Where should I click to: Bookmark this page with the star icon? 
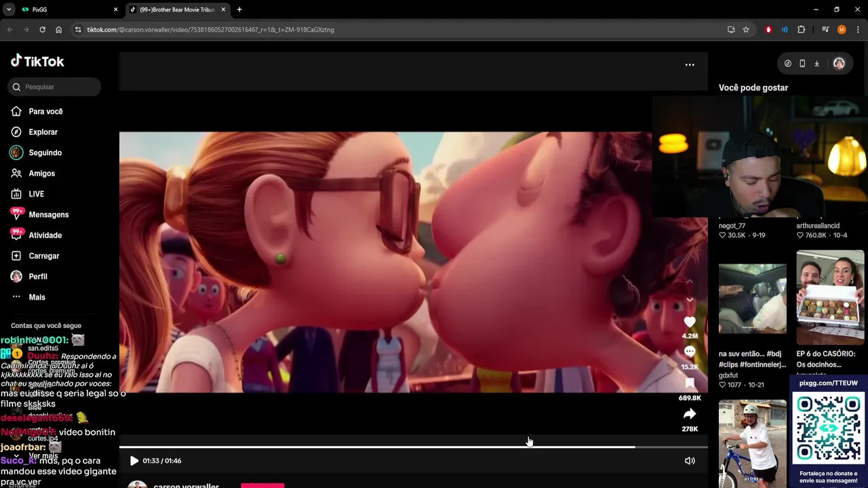pos(746,30)
